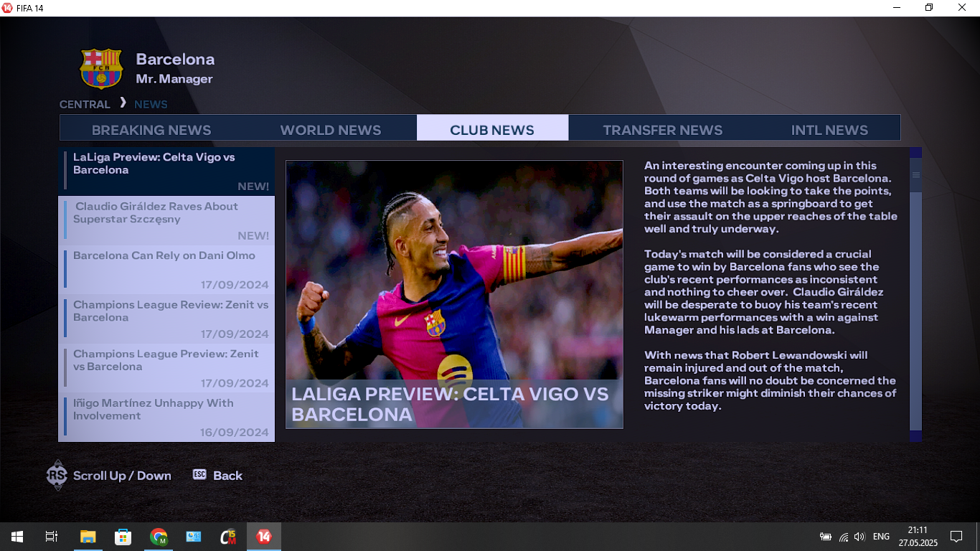This screenshot has width=980, height=551.
Task: Click the Barcelona team name heading
Action: pos(175,60)
